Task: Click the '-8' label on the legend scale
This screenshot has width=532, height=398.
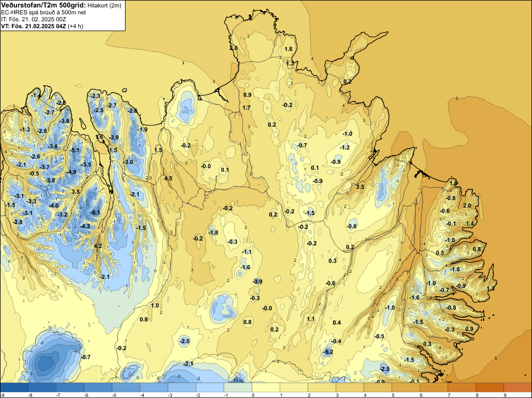Action: pos(30,395)
